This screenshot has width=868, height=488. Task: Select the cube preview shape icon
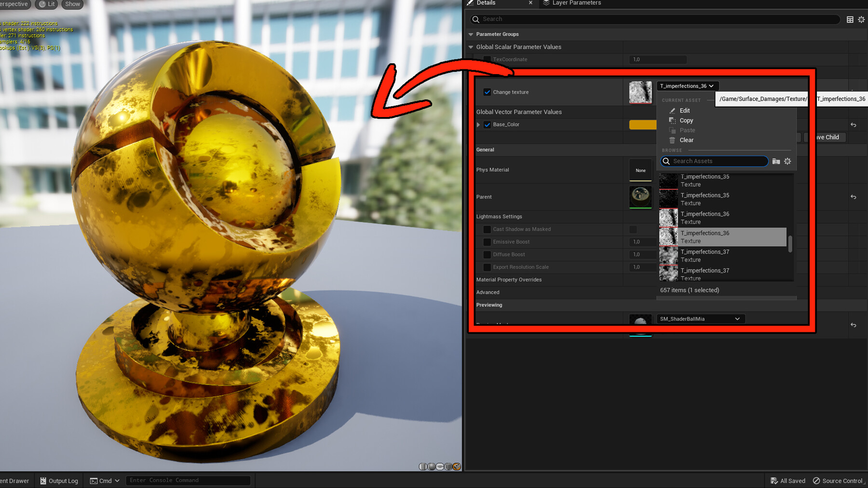coord(448,466)
